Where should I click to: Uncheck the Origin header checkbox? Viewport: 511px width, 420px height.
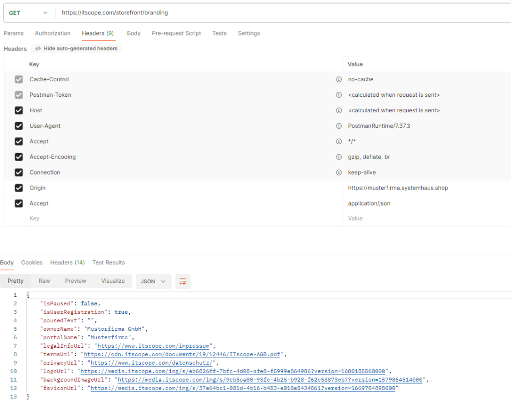pyautogui.click(x=19, y=188)
